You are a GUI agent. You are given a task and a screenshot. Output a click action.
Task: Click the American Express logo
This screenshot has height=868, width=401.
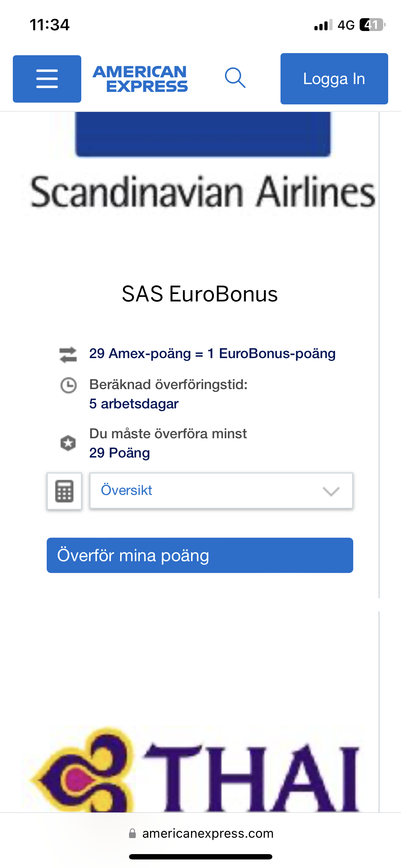pyautogui.click(x=140, y=79)
